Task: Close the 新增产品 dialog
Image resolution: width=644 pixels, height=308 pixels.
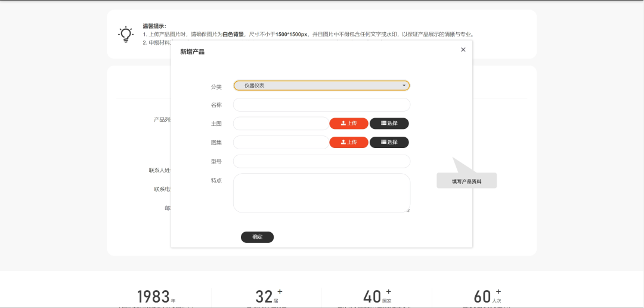Action: click(463, 50)
